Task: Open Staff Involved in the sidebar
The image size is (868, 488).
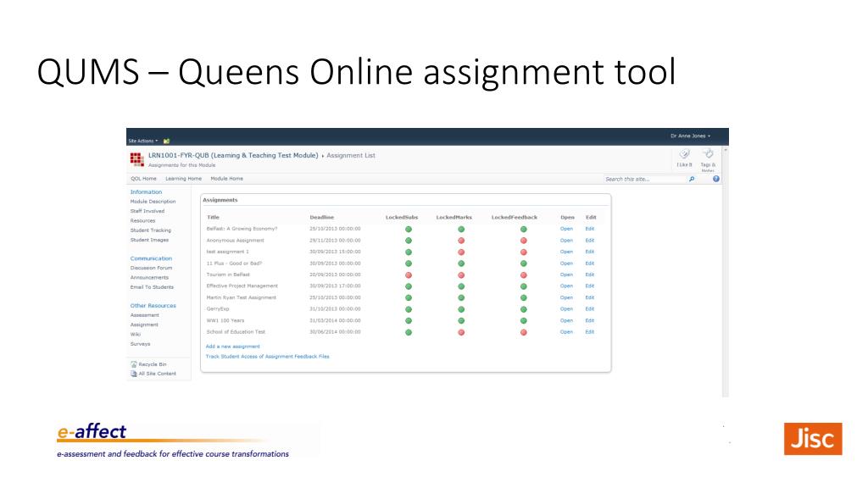Action: click(147, 211)
